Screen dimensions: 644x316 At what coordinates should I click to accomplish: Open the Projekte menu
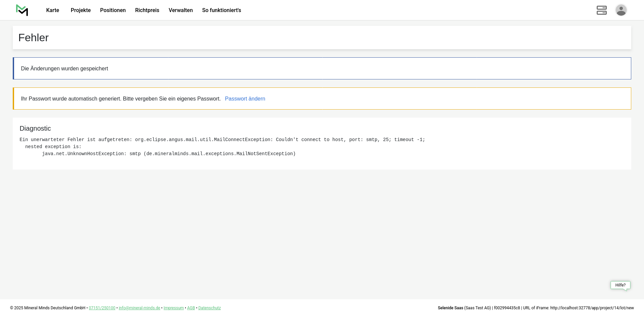point(80,10)
